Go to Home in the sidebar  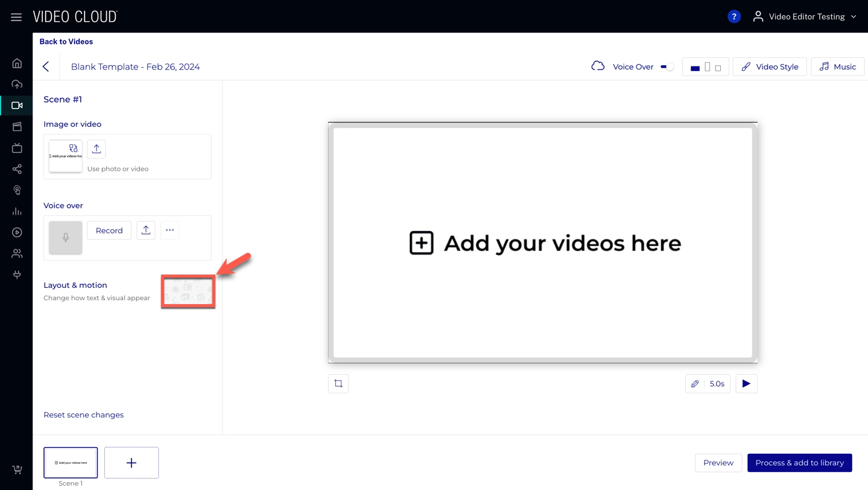[17, 63]
